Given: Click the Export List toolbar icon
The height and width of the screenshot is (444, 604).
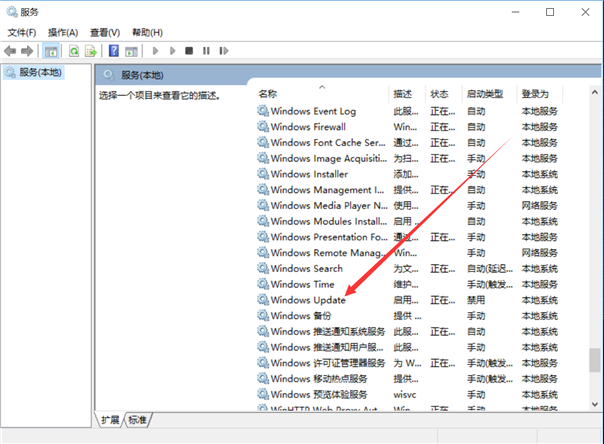Looking at the screenshot, I should click(x=91, y=51).
